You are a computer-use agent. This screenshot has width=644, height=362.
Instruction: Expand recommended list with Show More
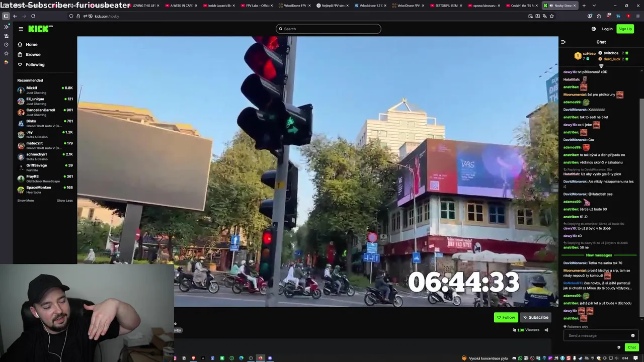[26, 201]
